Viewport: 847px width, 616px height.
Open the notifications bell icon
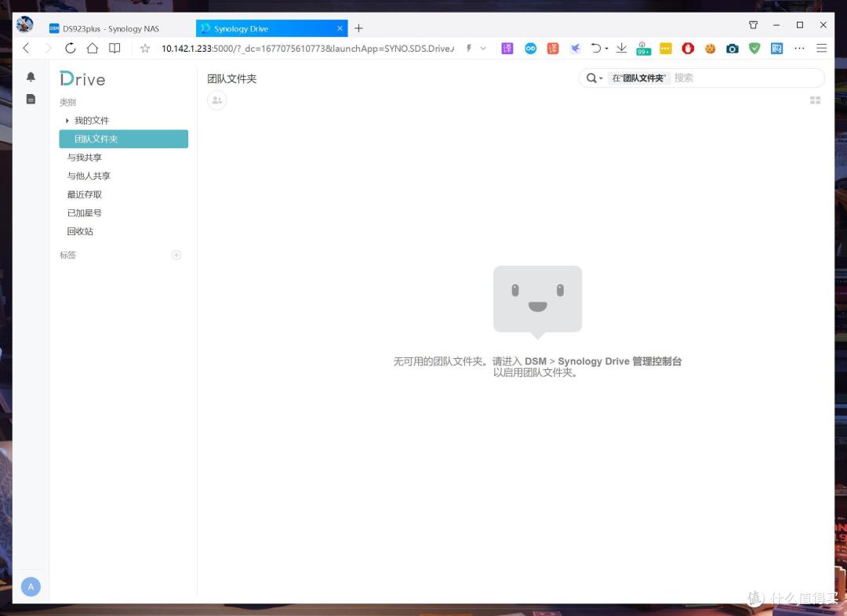pyautogui.click(x=31, y=77)
